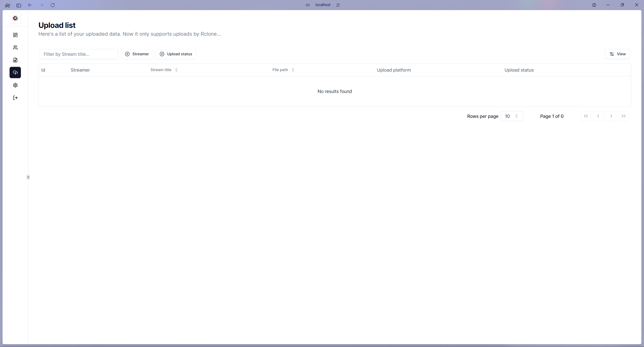Click the app logo at sidebar top
The image size is (644, 347).
(15, 18)
